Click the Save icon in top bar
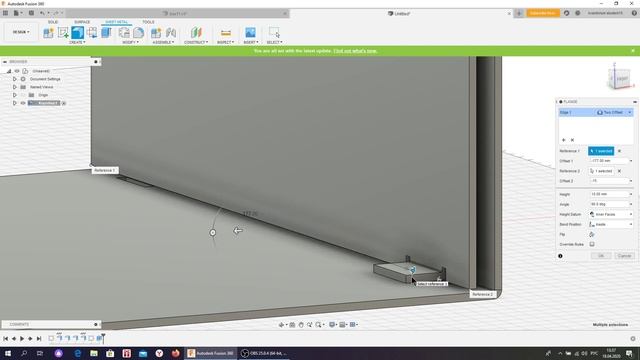The image size is (640, 360). (x=31, y=13)
